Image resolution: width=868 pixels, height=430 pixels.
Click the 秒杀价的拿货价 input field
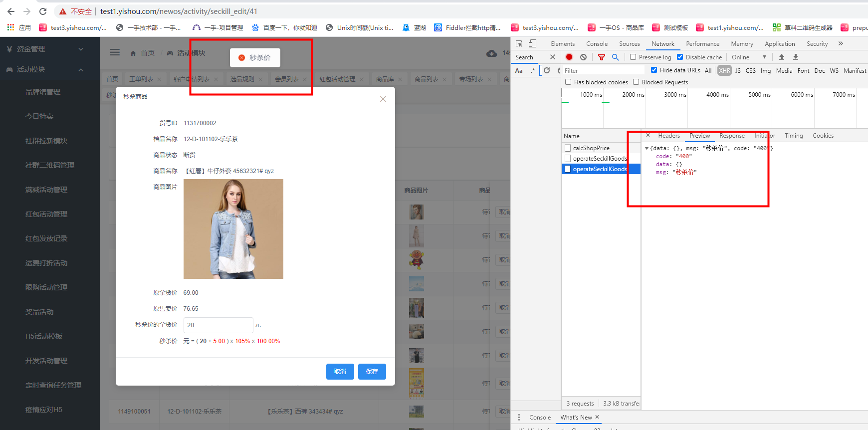pos(218,325)
